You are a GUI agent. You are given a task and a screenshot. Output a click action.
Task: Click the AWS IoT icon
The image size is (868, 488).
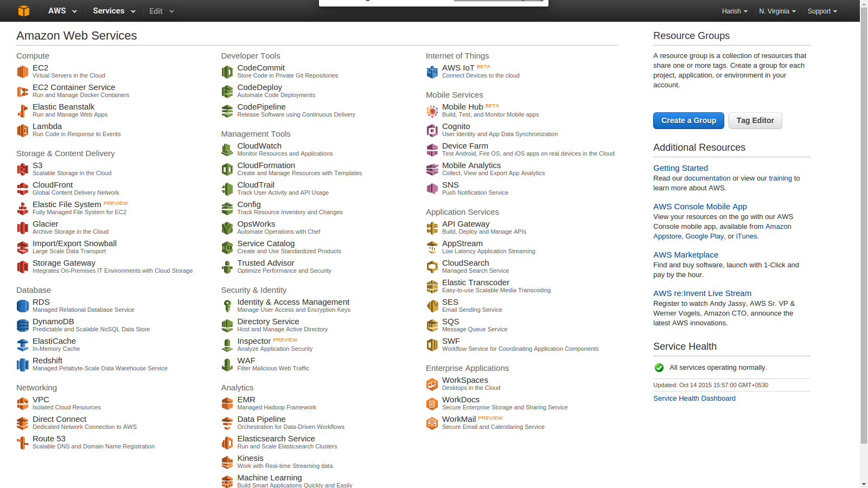tap(432, 72)
